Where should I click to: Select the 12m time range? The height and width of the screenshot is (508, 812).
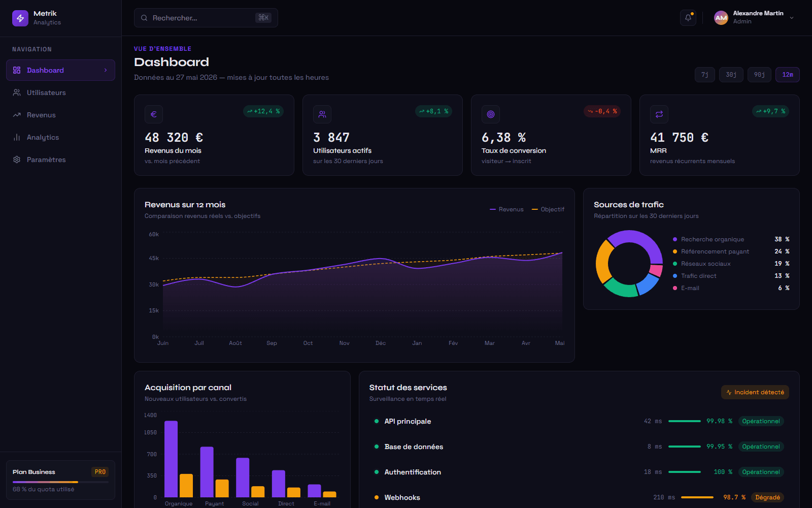click(x=788, y=75)
